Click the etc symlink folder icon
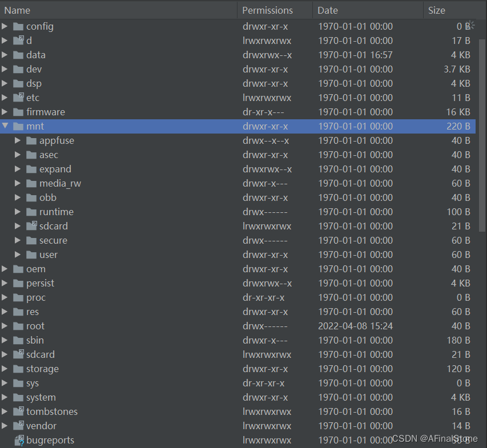This screenshot has height=448, width=487. tap(18, 97)
